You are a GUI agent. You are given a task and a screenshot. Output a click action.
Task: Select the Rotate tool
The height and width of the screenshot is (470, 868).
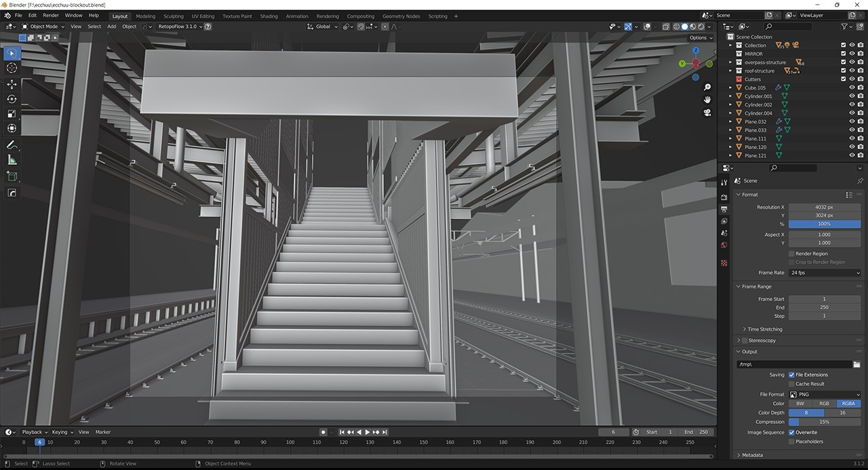point(12,99)
